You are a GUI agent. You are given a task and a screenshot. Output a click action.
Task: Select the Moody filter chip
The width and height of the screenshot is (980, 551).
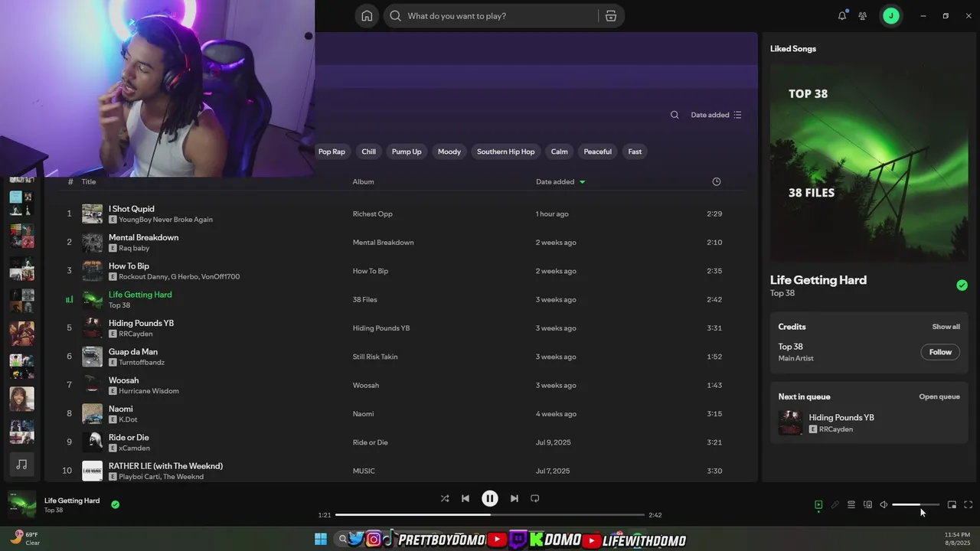point(449,152)
